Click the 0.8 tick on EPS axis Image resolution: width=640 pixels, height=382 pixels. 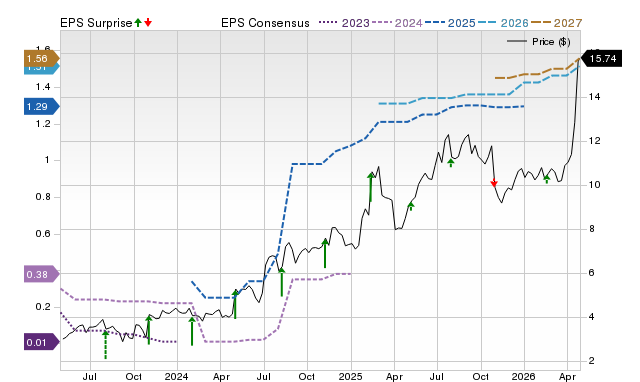coord(43,197)
